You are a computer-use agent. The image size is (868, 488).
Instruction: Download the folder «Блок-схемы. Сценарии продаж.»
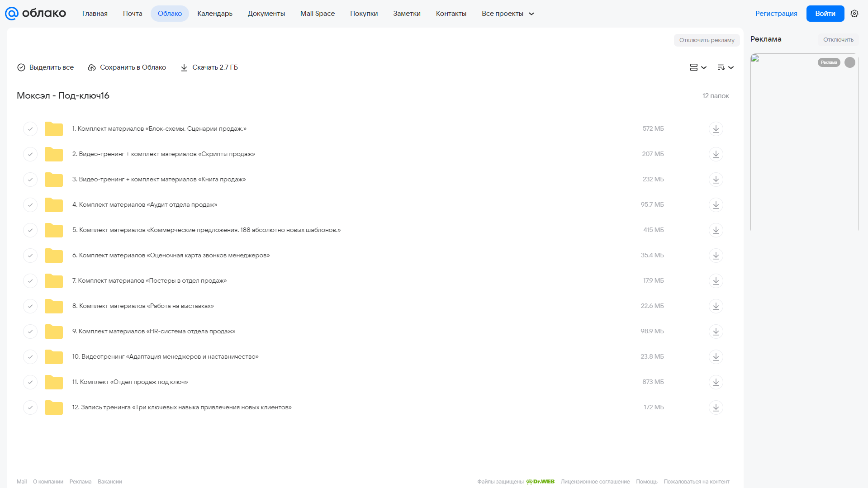[716, 129]
